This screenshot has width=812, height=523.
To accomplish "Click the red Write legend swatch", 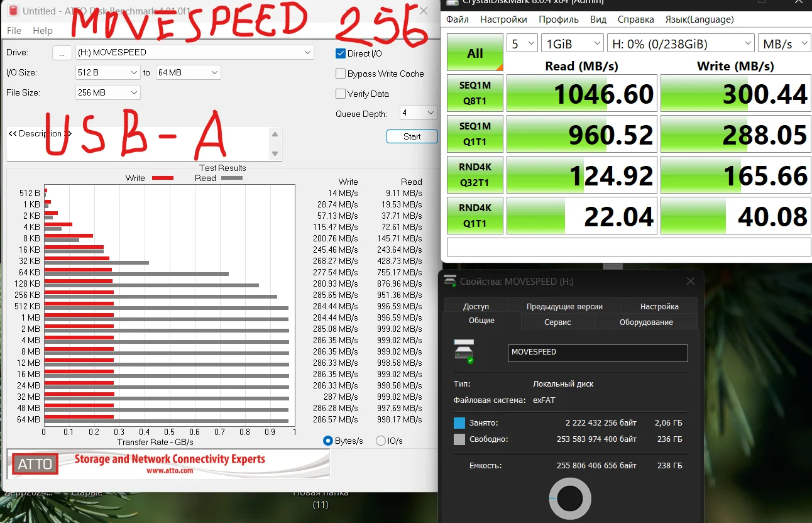I will click(x=163, y=178).
